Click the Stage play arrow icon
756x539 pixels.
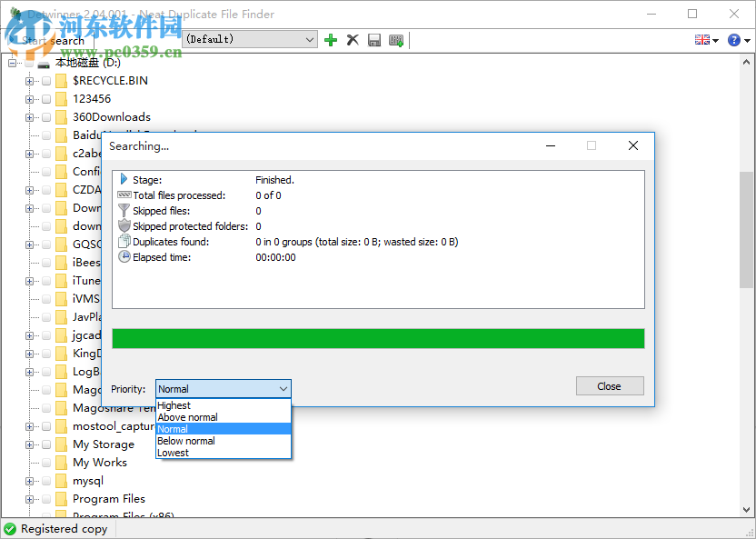pos(124,179)
